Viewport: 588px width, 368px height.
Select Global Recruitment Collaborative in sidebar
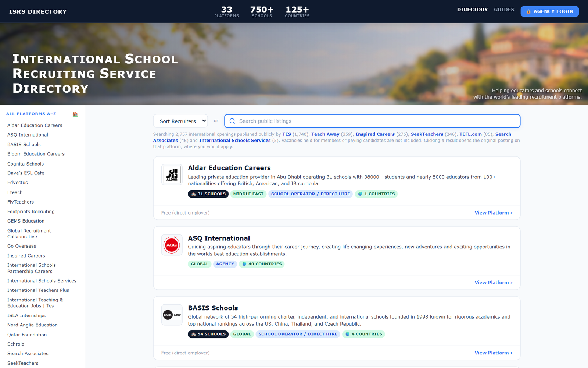tap(29, 234)
